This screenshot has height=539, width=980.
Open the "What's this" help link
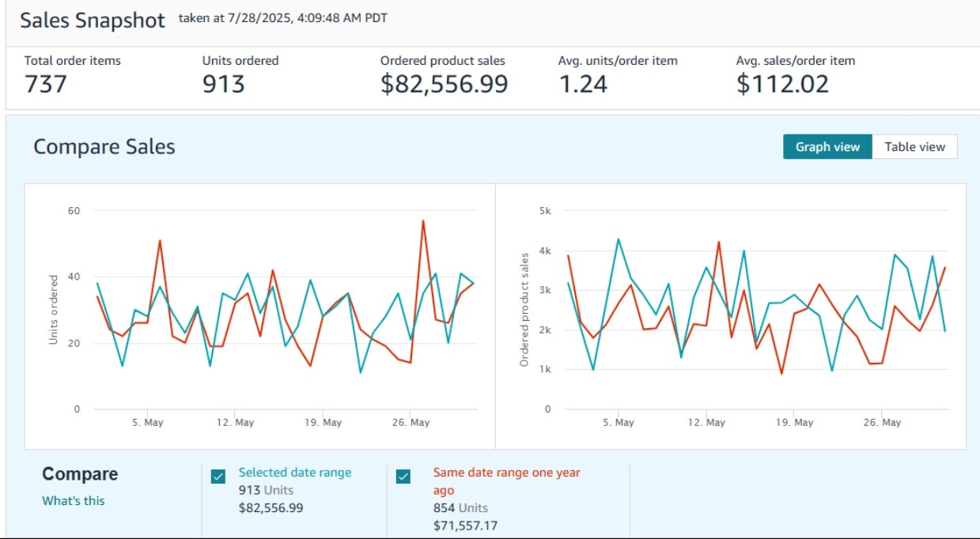coord(73,500)
